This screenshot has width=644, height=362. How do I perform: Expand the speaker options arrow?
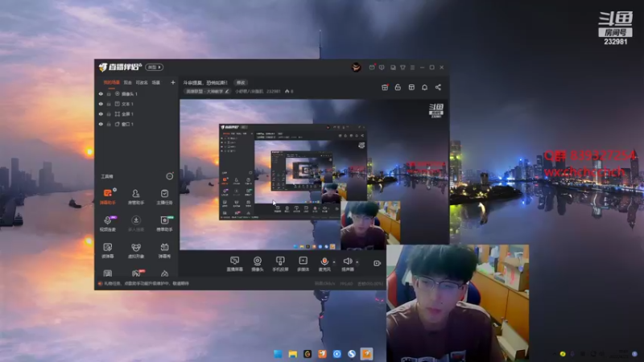(x=357, y=262)
